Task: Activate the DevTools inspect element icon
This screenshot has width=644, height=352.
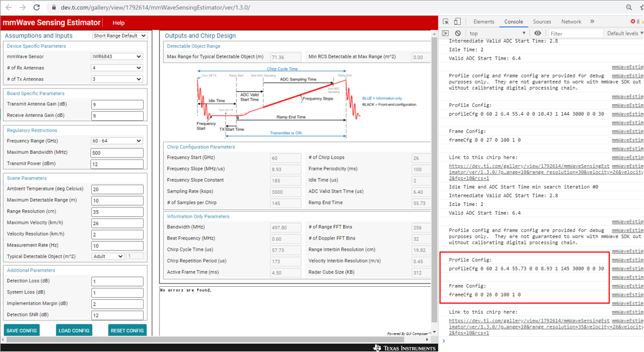Action: (445, 21)
